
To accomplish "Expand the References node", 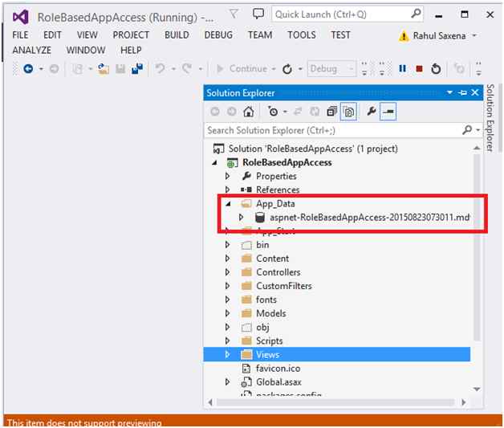I will click(x=227, y=190).
